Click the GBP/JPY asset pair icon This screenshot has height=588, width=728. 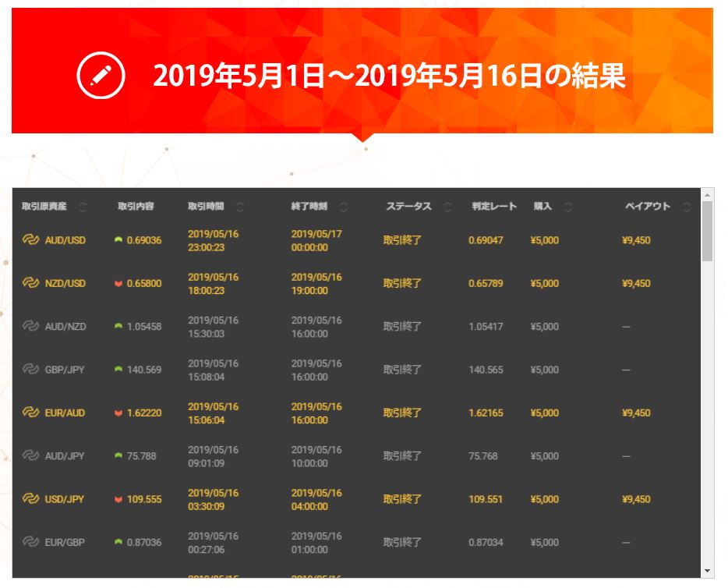click(x=30, y=369)
